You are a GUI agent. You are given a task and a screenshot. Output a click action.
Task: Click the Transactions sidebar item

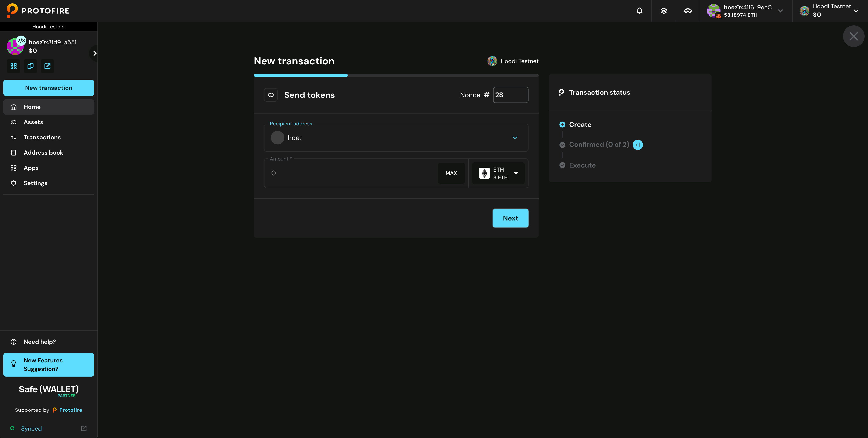(x=42, y=137)
